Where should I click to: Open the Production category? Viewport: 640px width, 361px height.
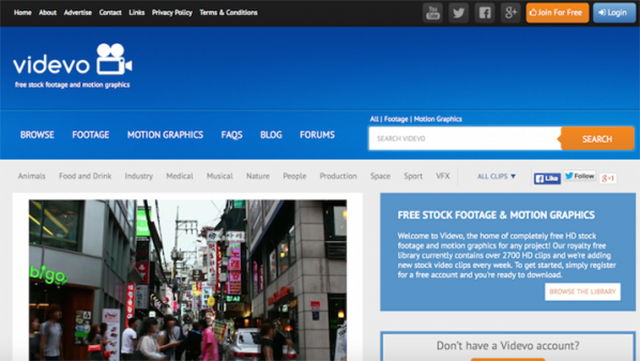click(338, 176)
